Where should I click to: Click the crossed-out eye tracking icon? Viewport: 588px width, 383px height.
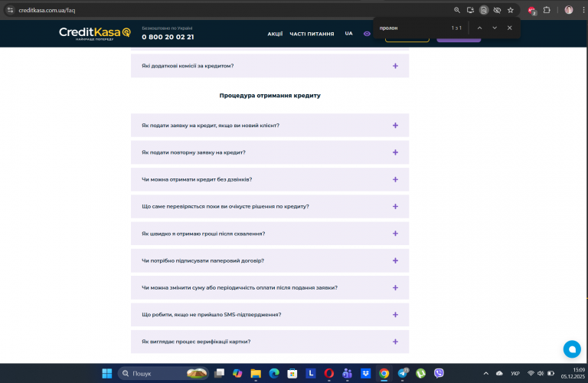pyautogui.click(x=497, y=10)
